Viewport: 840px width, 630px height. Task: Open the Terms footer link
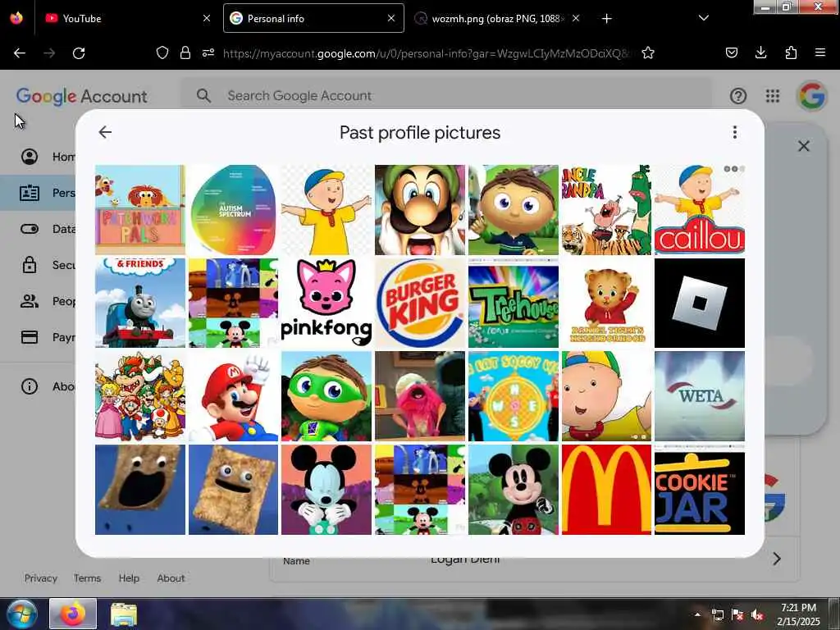click(87, 578)
